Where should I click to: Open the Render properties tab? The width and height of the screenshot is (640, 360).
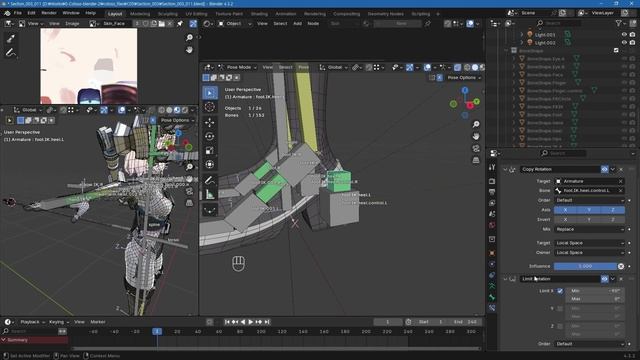pyautogui.click(x=492, y=181)
